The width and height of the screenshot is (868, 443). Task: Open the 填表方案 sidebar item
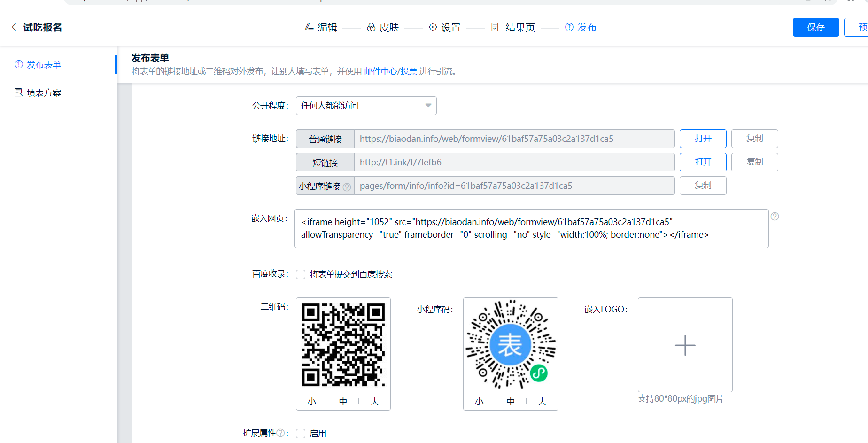click(x=44, y=93)
